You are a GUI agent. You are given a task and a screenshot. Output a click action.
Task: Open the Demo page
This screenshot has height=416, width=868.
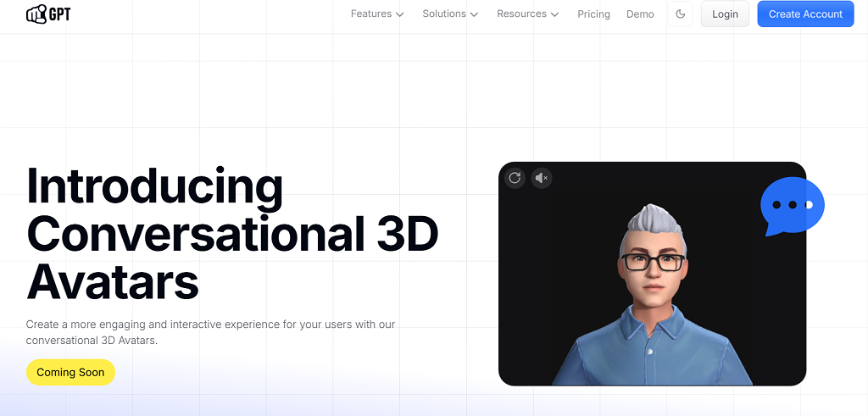click(x=640, y=14)
